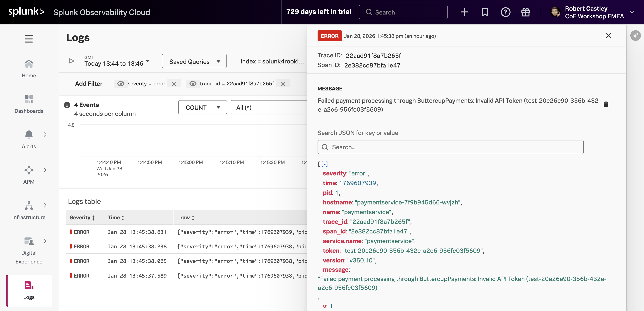Click the hamburger menu icon

coord(29,39)
